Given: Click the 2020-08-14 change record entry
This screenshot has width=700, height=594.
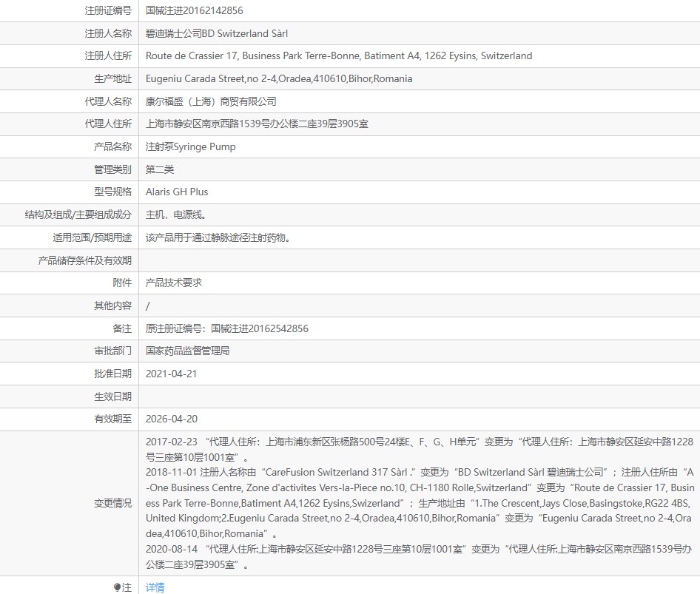Looking at the screenshot, I should pos(419,557).
